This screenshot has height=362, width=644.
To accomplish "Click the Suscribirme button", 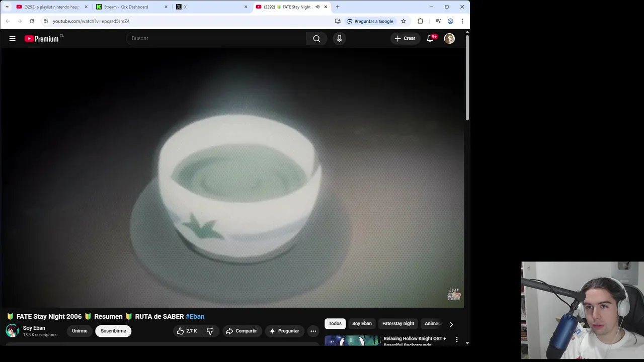I will (x=113, y=331).
